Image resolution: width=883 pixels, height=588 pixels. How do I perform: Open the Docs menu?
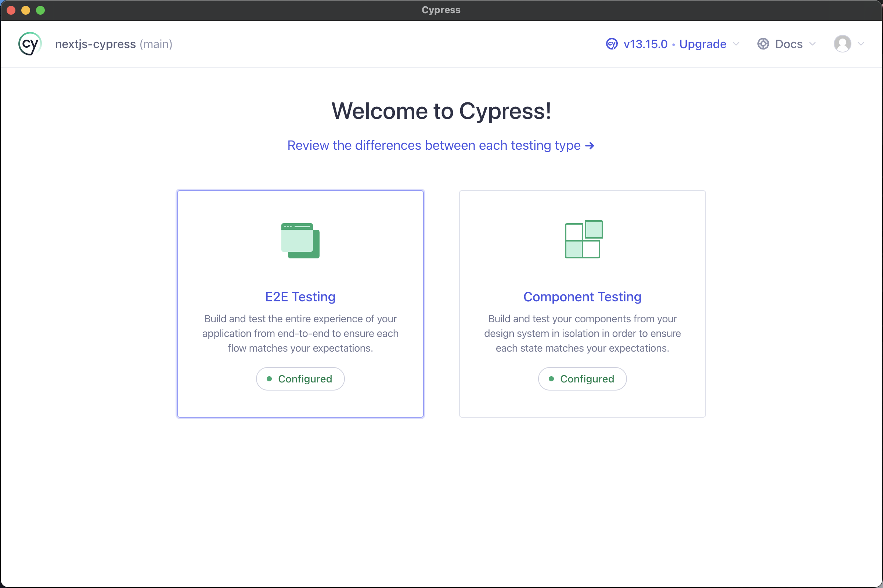click(786, 44)
